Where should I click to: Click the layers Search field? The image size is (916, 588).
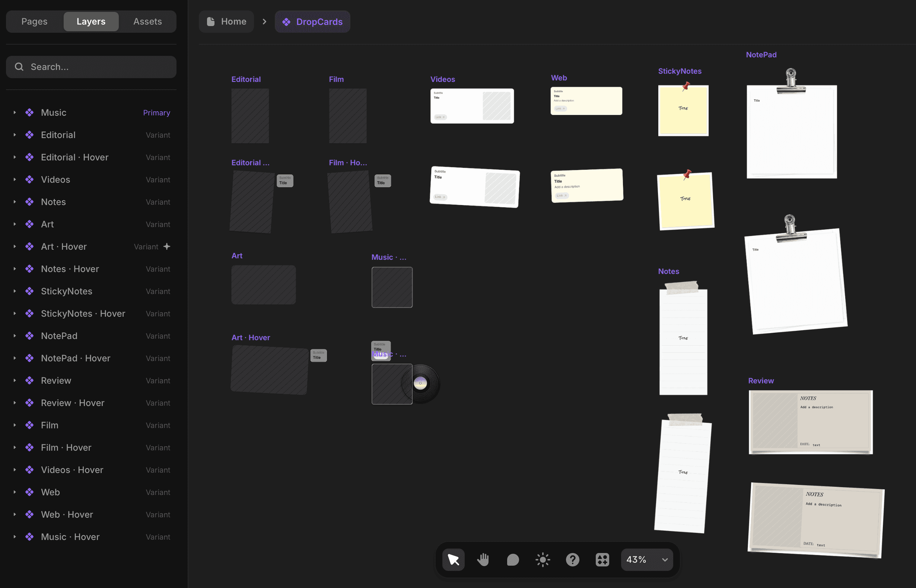[x=92, y=67]
